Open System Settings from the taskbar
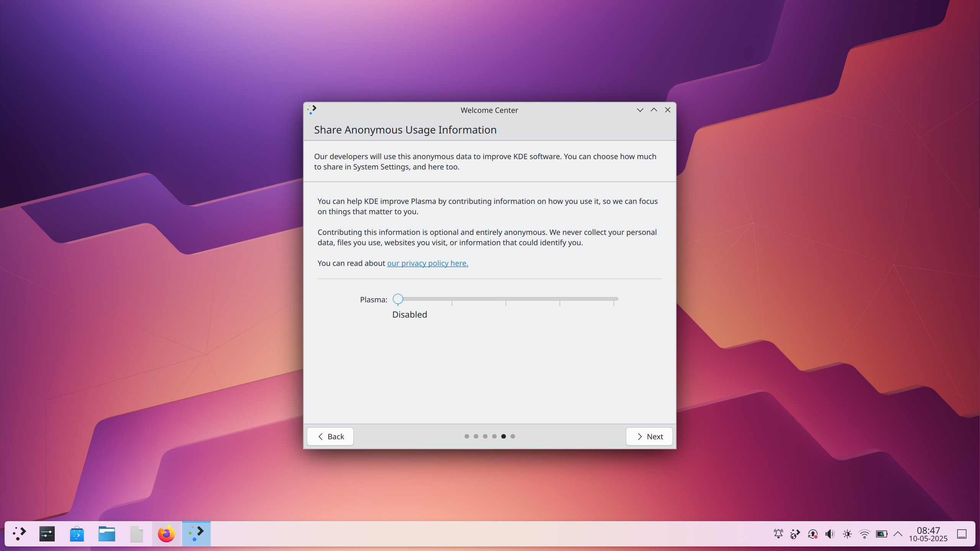980x551 pixels. 47,534
